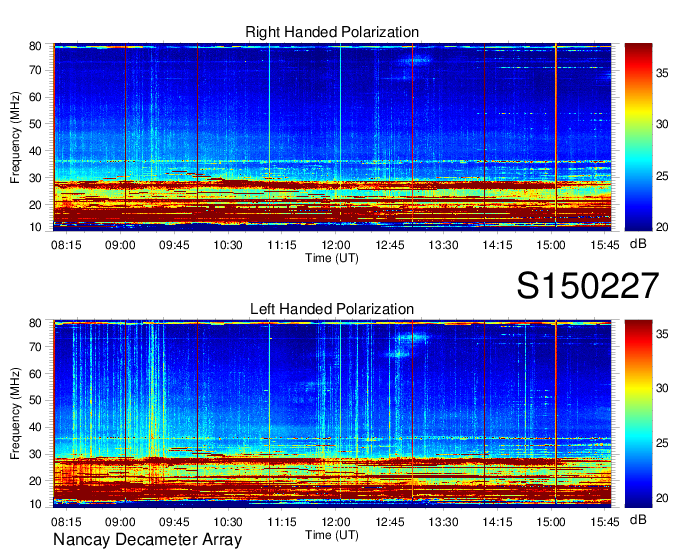Click the 25 value on Right Handed colorbar
Viewport: 680px width, 552px height.
(662, 176)
